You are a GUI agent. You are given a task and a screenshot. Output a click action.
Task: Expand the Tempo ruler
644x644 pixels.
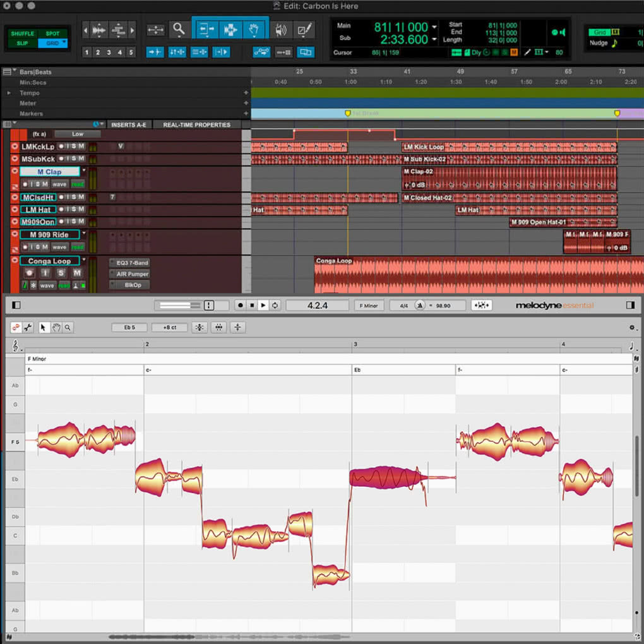9,93
